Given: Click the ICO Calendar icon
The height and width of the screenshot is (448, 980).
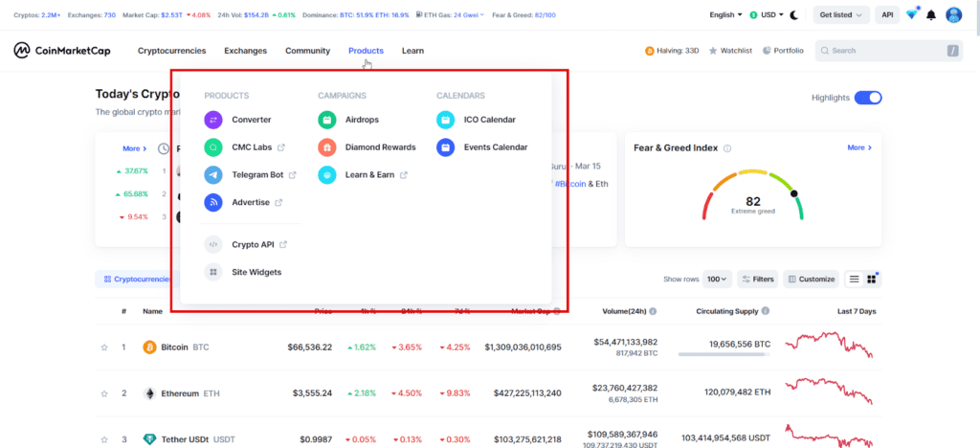Looking at the screenshot, I should (446, 120).
